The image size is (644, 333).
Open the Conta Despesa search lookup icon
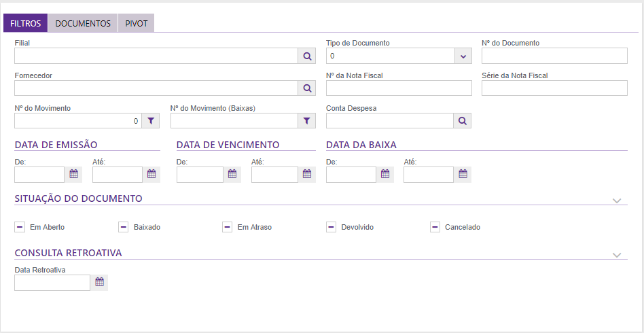(463, 121)
